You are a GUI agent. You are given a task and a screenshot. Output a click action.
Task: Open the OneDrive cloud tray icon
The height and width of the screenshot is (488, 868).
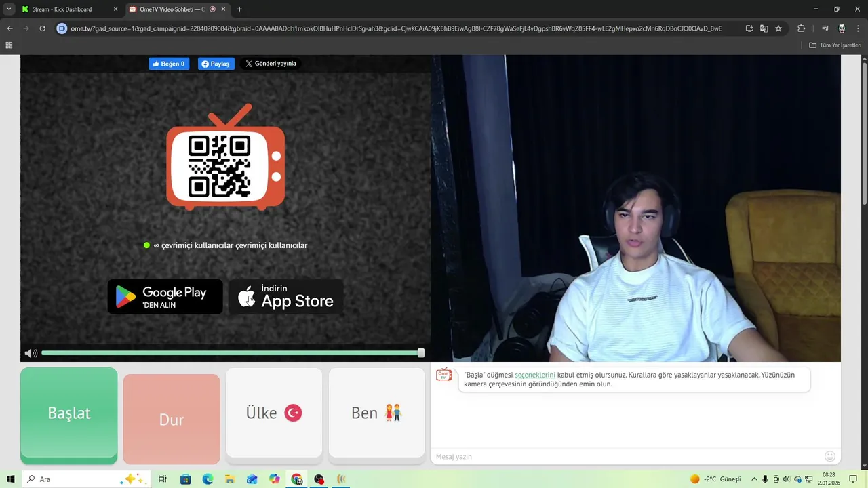(798, 479)
